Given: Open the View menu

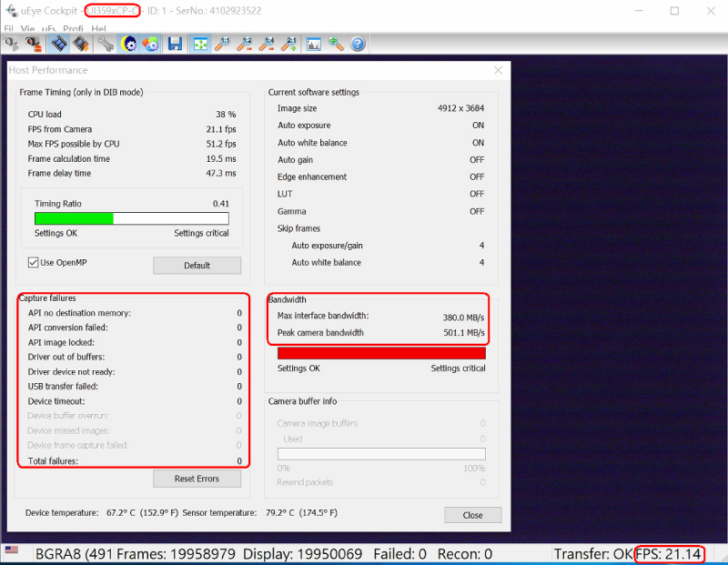Looking at the screenshot, I should click(27, 29).
